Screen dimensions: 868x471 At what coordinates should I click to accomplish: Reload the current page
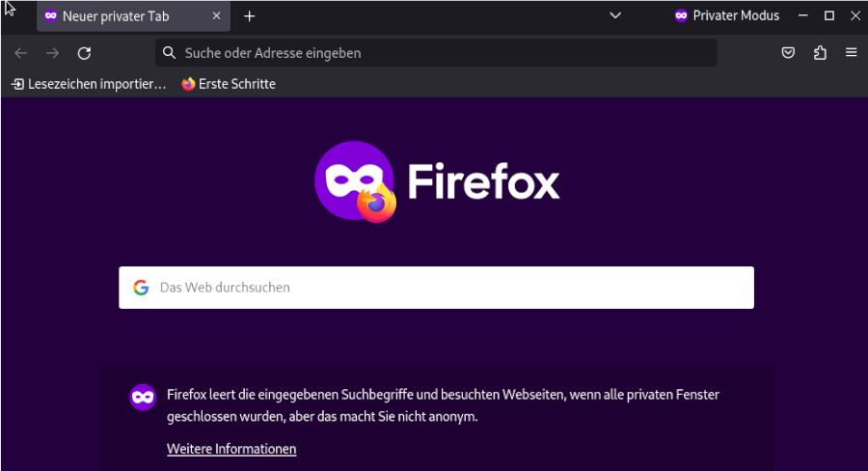tap(84, 53)
